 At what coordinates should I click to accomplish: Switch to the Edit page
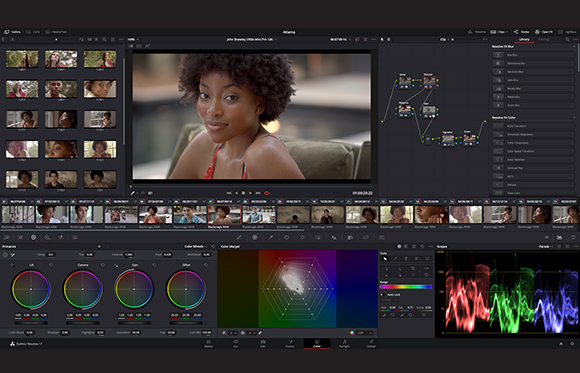pos(263,343)
